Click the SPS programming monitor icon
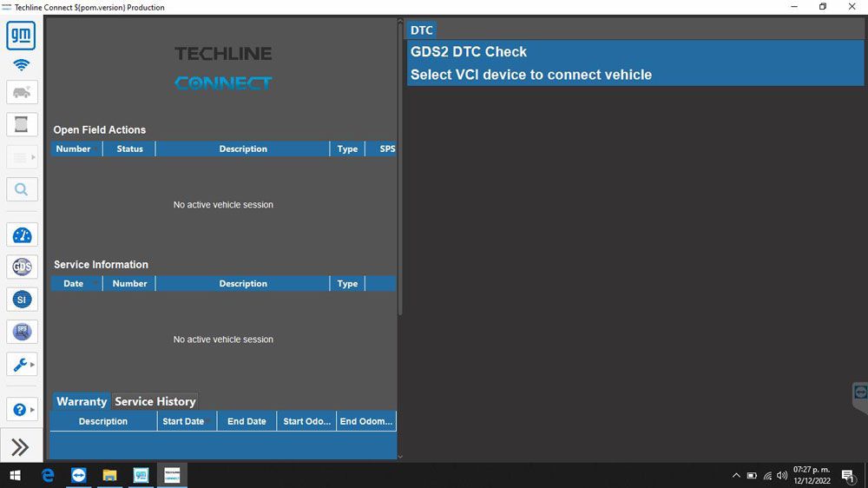This screenshot has width=868, height=488. click(22, 332)
